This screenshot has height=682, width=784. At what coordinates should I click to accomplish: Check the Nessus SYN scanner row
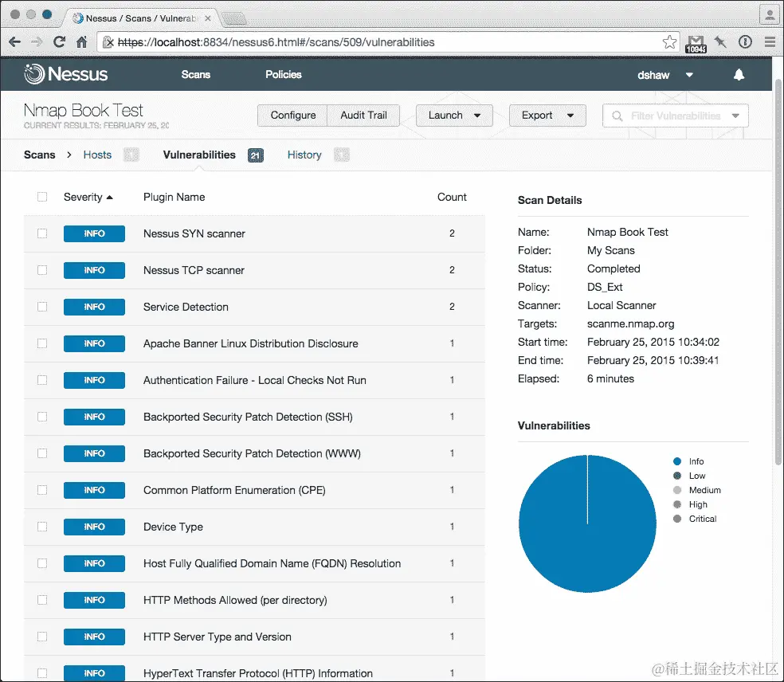42,233
